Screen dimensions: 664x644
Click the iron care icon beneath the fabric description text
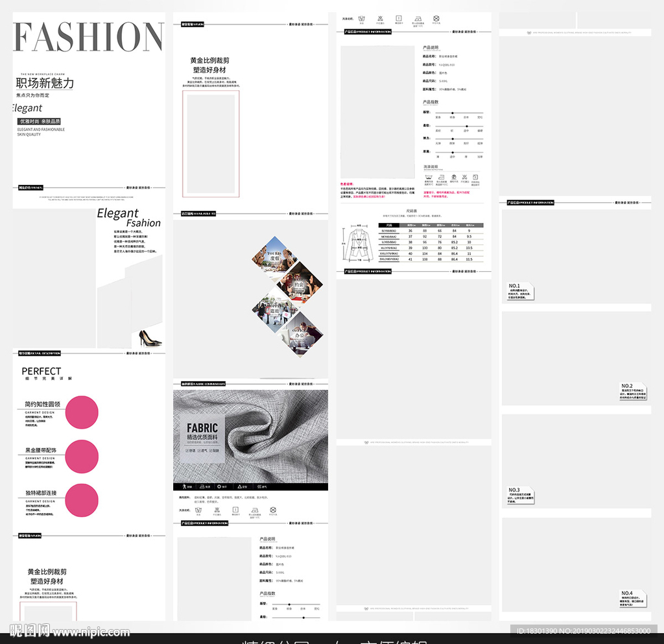pyautogui.click(x=254, y=510)
